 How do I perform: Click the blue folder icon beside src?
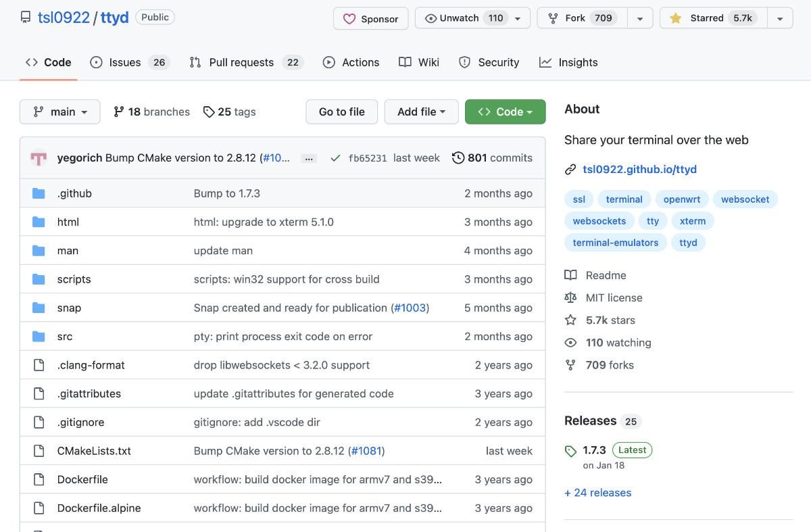pos(39,336)
